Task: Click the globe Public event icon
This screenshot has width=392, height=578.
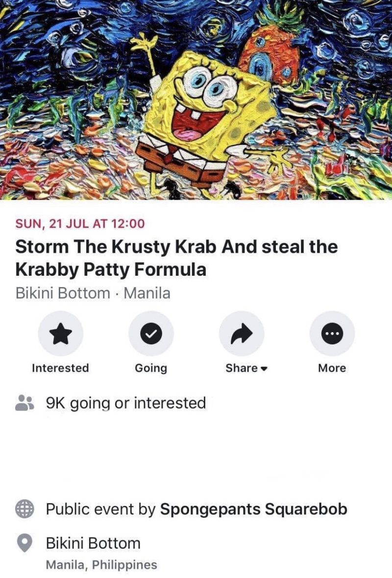Action: [x=24, y=509]
